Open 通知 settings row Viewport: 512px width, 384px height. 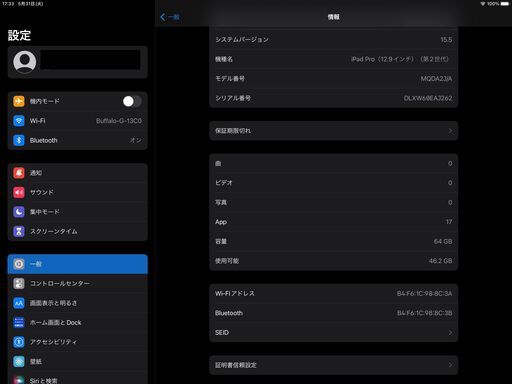(78, 173)
